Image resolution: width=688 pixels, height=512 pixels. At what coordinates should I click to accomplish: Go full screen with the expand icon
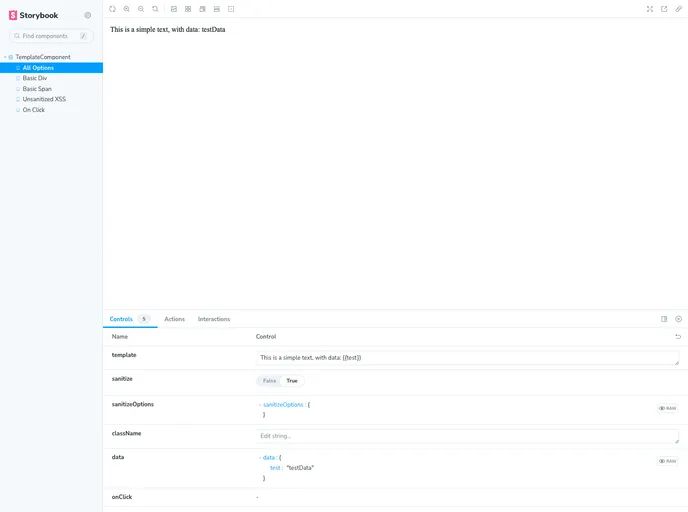coord(650,9)
